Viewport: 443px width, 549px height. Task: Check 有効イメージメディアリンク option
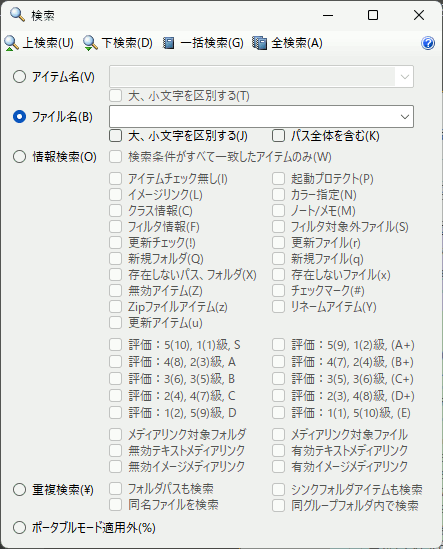coord(278,466)
